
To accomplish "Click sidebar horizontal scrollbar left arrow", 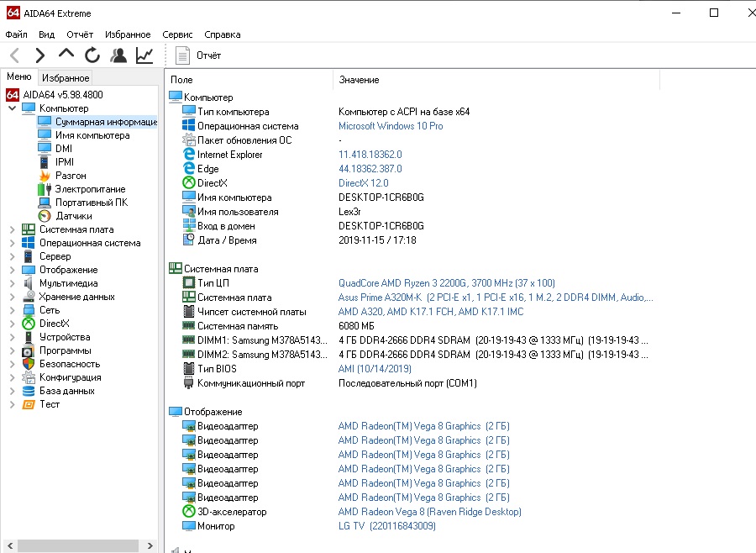I will pyautogui.click(x=9, y=545).
